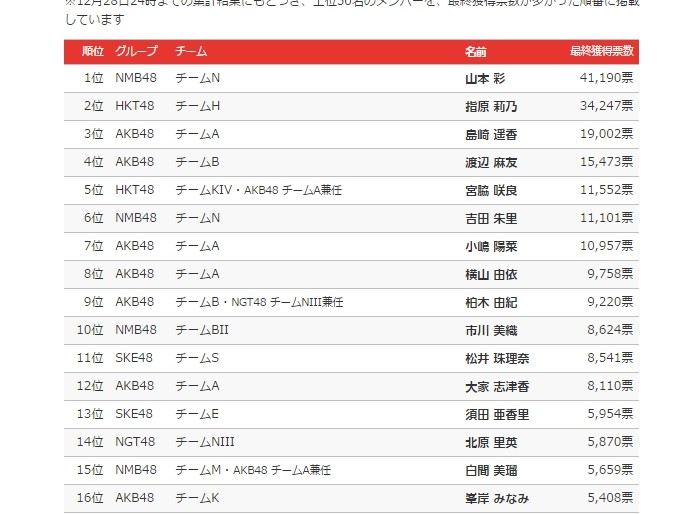
Task: Select the name 市川 美織
Action: pos(491,330)
